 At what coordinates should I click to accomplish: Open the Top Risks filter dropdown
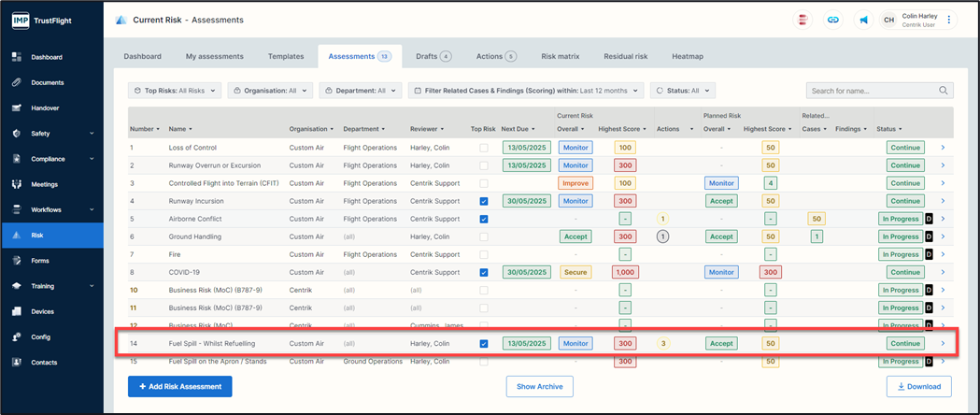175,91
